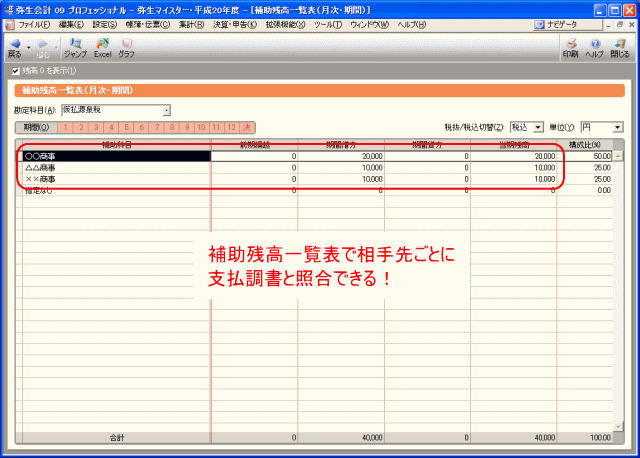Select month tab 8

(172, 127)
